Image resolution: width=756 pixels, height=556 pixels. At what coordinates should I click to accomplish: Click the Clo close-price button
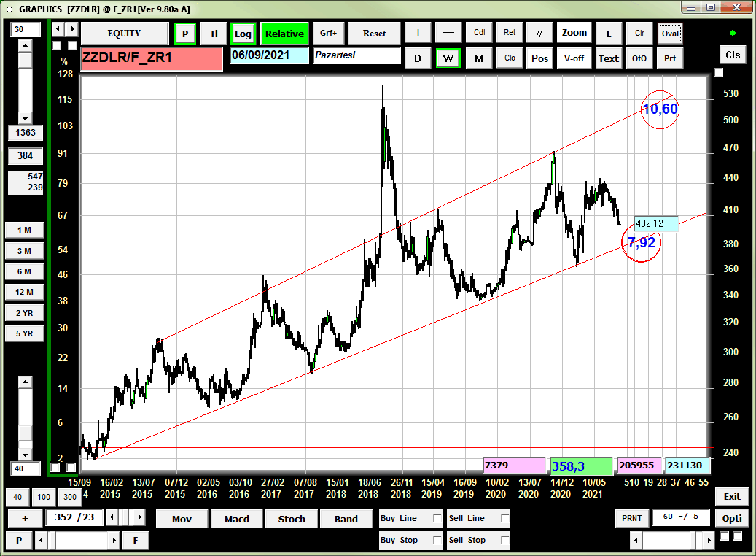510,58
